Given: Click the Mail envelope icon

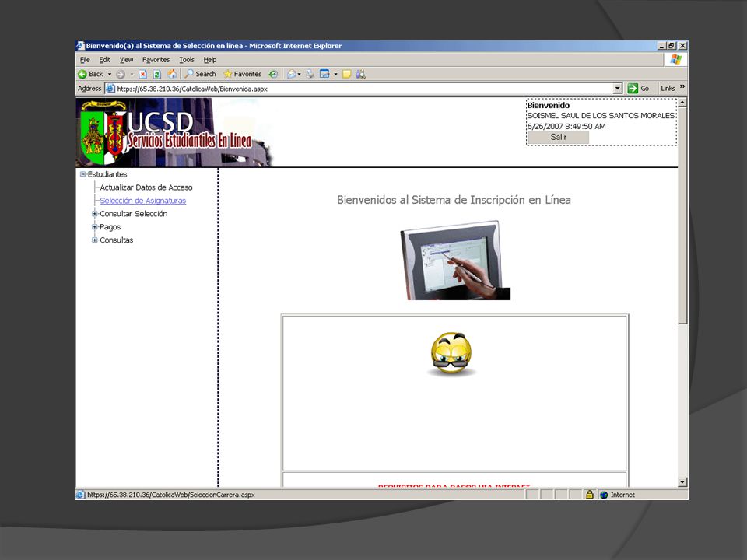Looking at the screenshot, I should (291, 74).
